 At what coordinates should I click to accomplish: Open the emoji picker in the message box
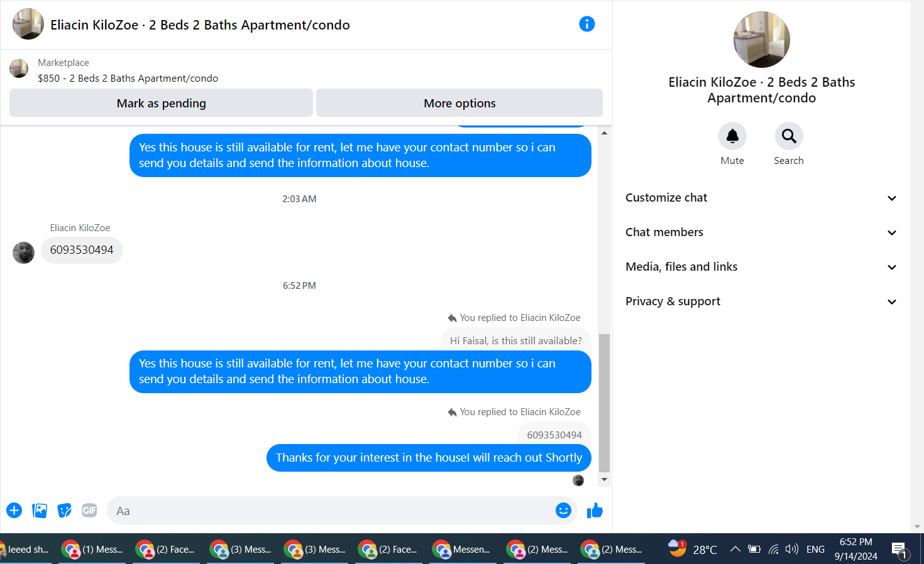(563, 511)
